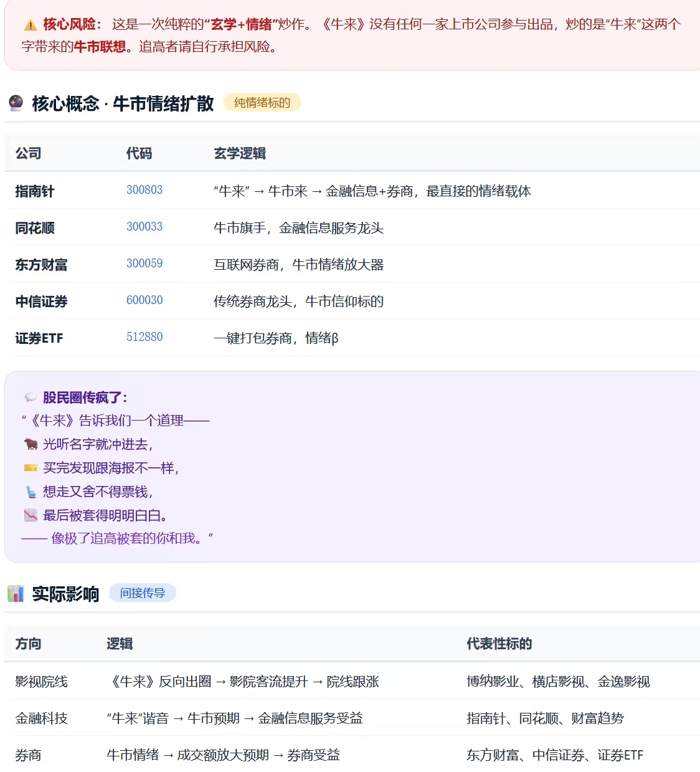Click the bull emoji before 光听名字就冲进去

tap(31, 444)
